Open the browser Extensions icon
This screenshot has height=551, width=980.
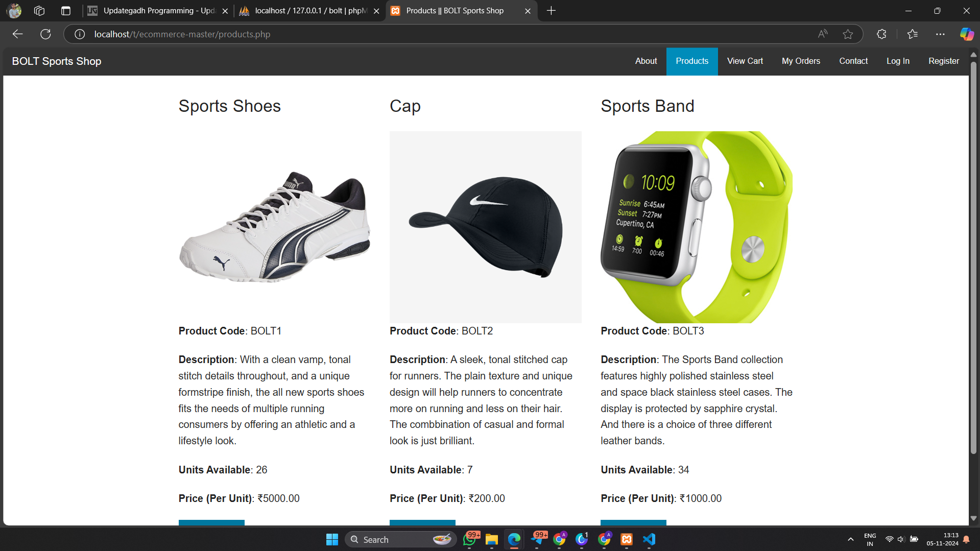point(881,34)
